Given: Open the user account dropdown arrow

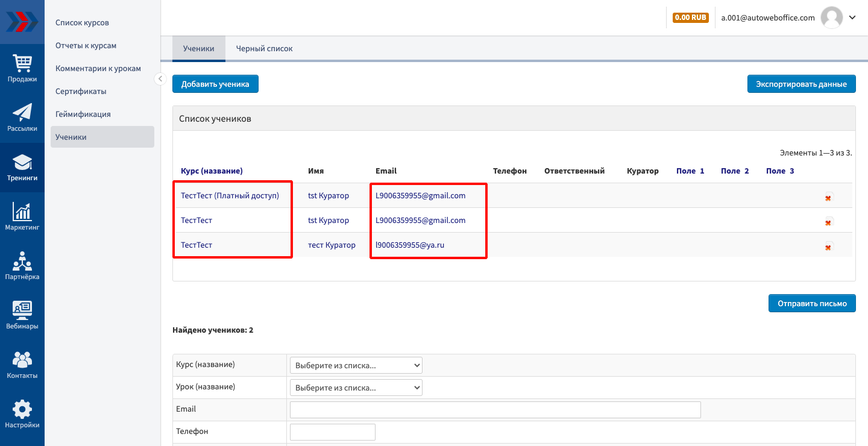Looking at the screenshot, I should pyautogui.click(x=852, y=17).
